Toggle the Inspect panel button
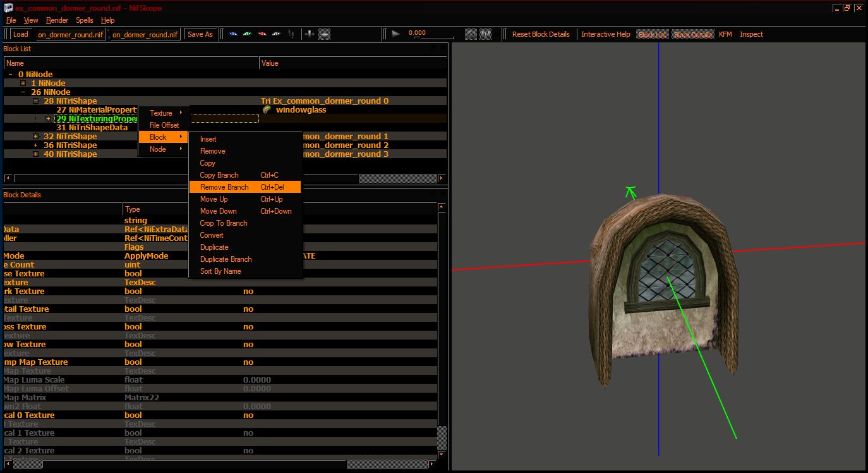The image size is (868, 473). coord(752,34)
